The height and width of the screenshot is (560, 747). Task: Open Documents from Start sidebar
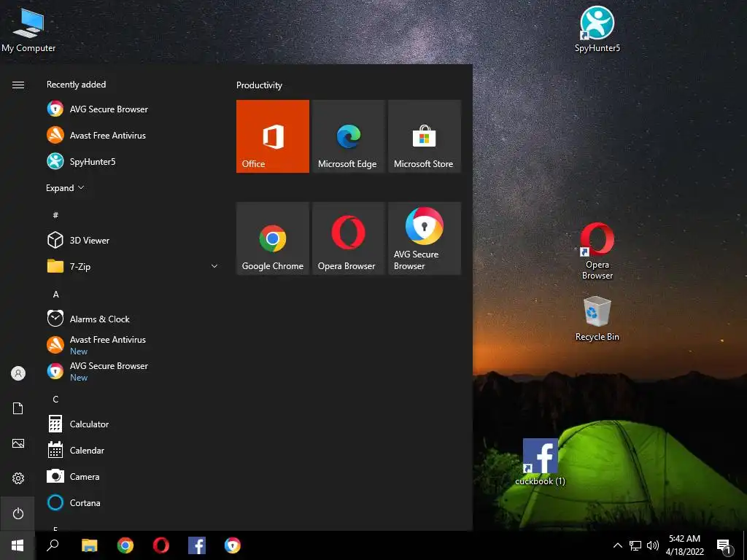coord(18,408)
